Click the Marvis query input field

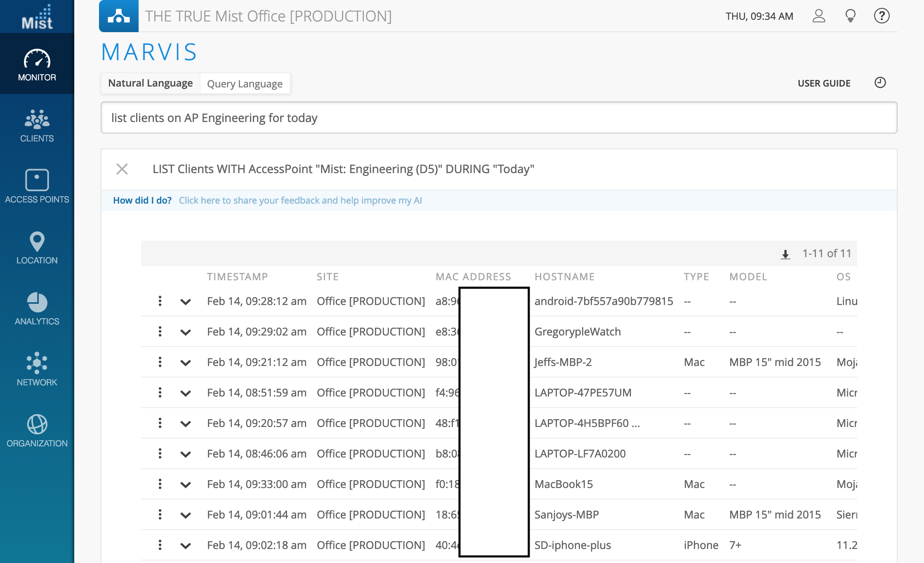pos(498,118)
